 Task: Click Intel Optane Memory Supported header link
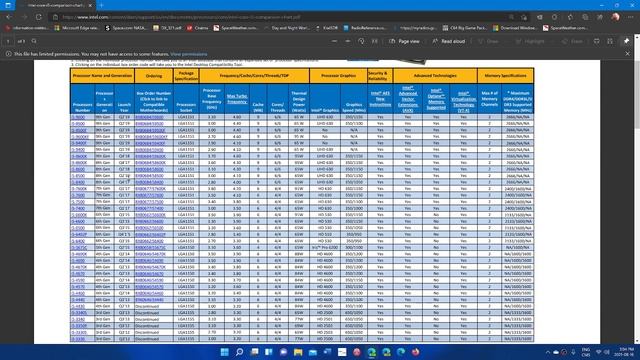[x=436, y=99]
